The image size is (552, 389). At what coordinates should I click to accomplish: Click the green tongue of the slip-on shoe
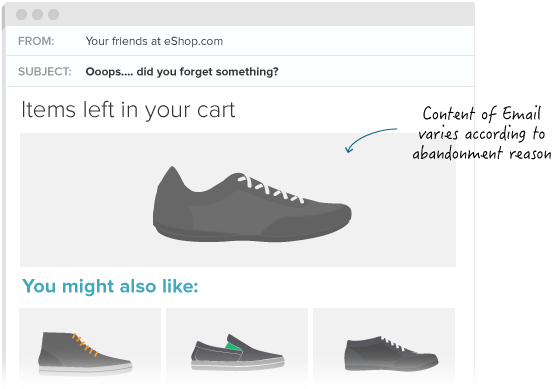[233, 346]
